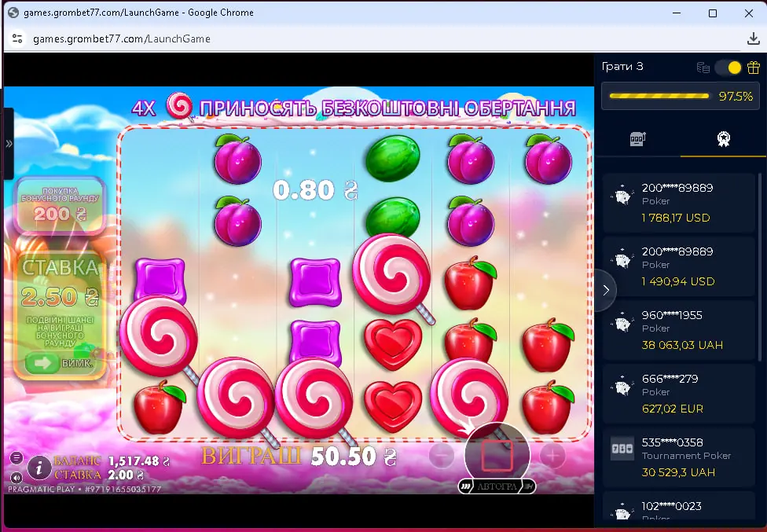Switch to the slot machine tab
Screen dimensions: 767x532
coord(638,139)
